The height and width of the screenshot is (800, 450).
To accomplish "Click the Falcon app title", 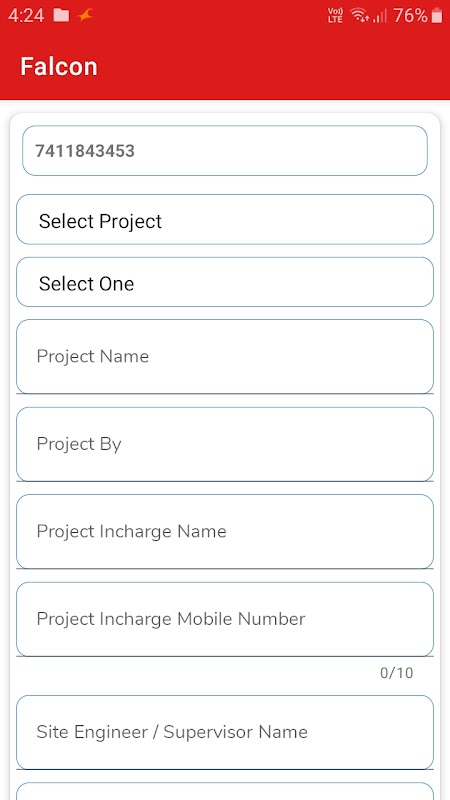I will [x=59, y=67].
